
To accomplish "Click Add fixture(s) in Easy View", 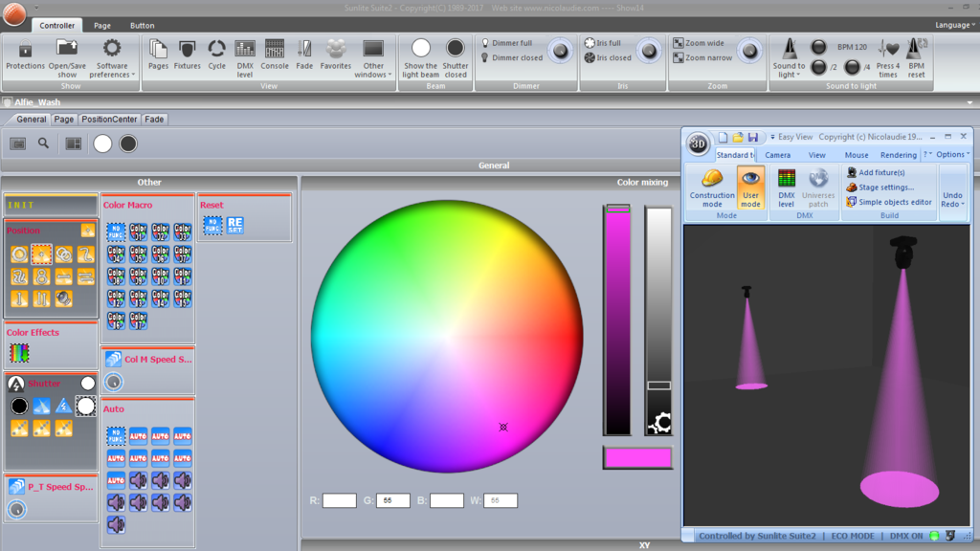I will tap(875, 172).
